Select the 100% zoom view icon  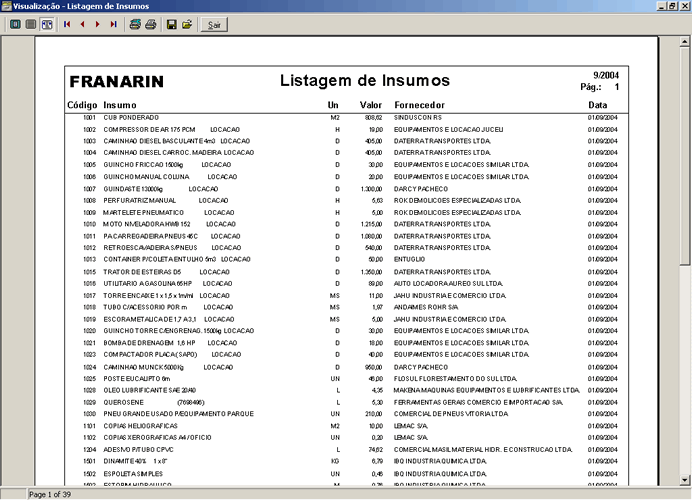coord(31,24)
